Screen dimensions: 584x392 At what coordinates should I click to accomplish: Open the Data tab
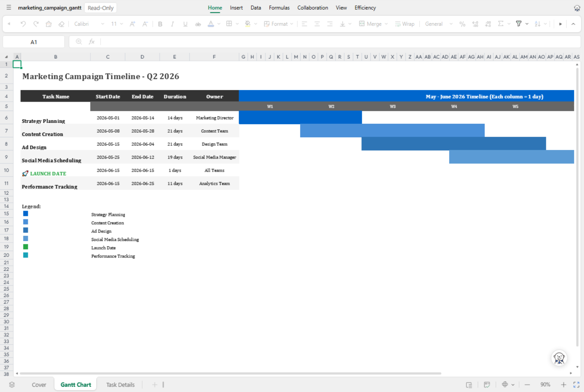tap(256, 8)
